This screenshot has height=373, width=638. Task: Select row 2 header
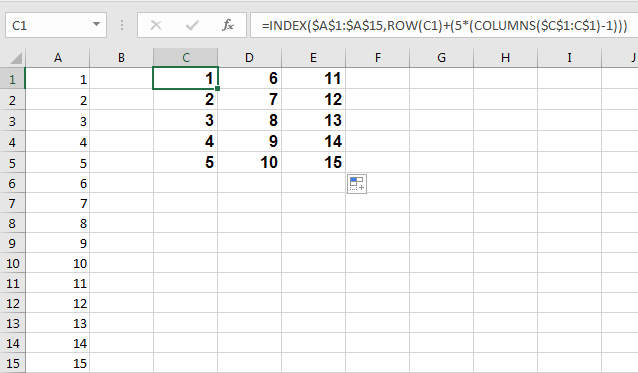pyautogui.click(x=12, y=100)
